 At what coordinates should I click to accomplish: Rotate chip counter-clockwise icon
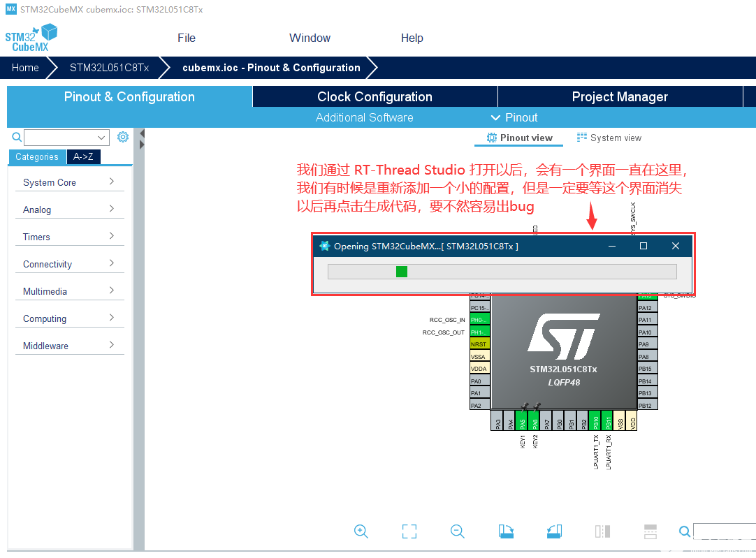554,531
